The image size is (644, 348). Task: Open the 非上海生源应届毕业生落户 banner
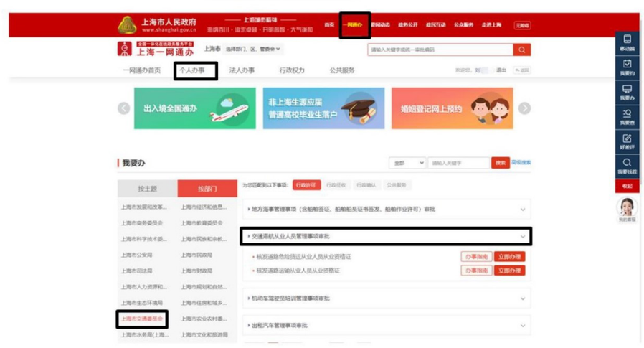click(x=323, y=108)
